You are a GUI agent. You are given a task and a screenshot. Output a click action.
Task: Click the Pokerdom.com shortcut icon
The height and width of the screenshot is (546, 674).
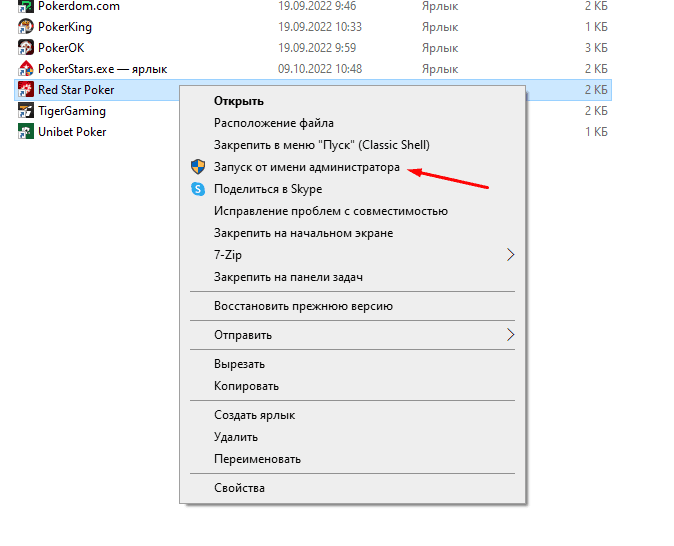pyautogui.click(x=25, y=6)
